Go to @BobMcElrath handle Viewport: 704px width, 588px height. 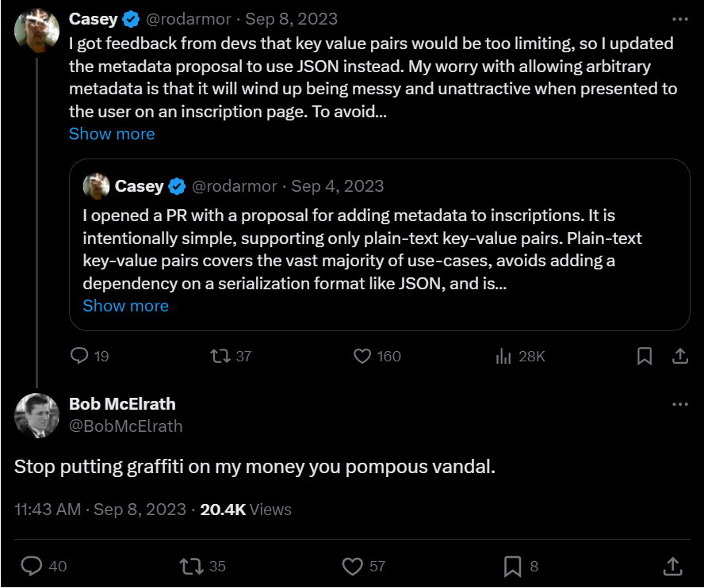(x=125, y=426)
